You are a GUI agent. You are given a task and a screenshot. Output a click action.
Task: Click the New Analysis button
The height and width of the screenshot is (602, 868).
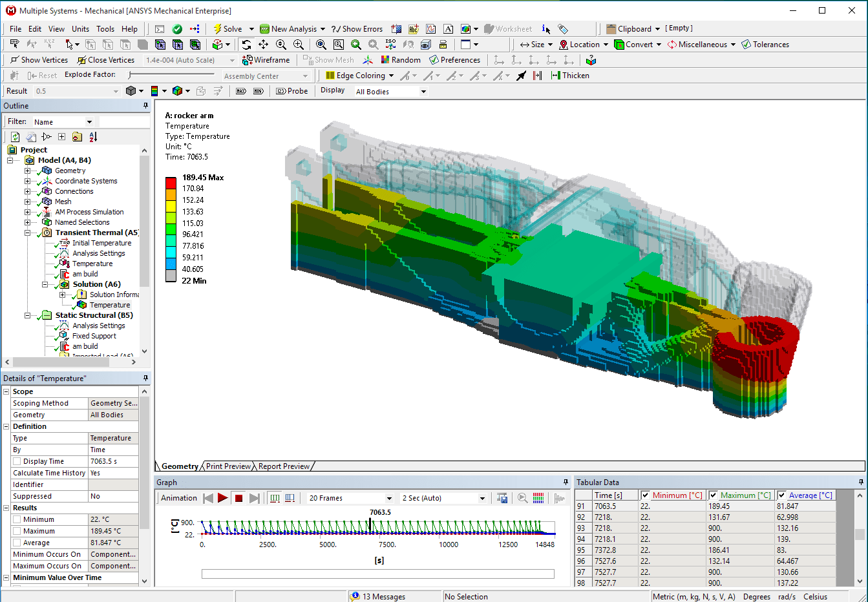tap(292, 29)
